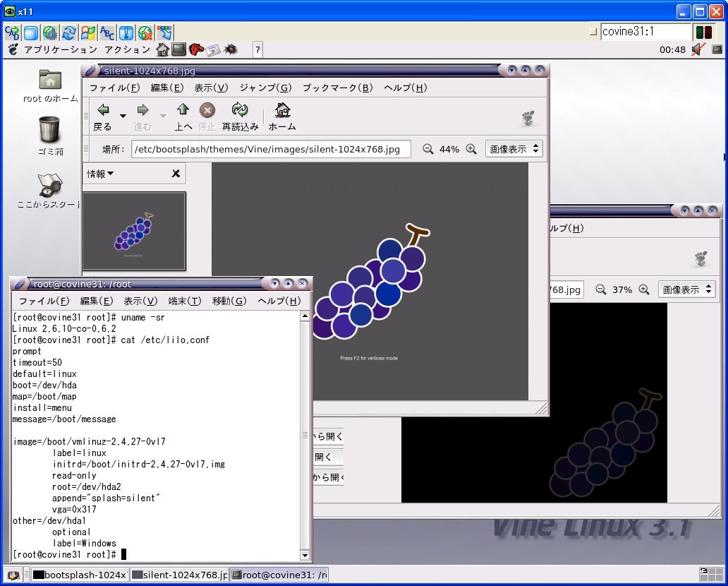Image resolution: width=728 pixels, height=586 pixels.
Task: Open VNC connection options globe-gear icon
Action: coord(50,32)
